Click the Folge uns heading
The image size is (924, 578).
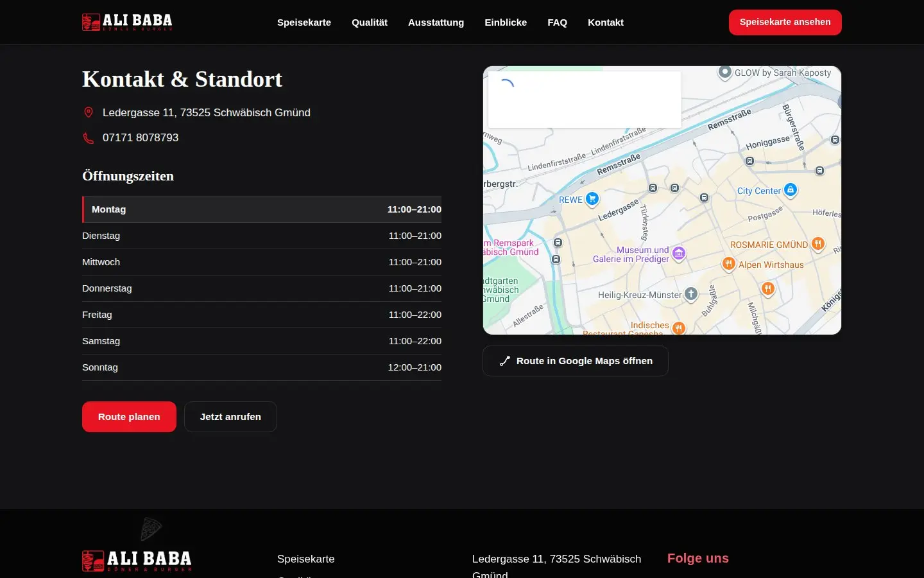(x=698, y=558)
